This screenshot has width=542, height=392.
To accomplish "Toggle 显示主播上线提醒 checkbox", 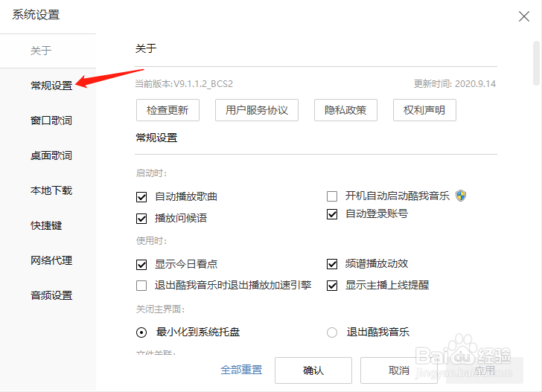I will click(332, 286).
